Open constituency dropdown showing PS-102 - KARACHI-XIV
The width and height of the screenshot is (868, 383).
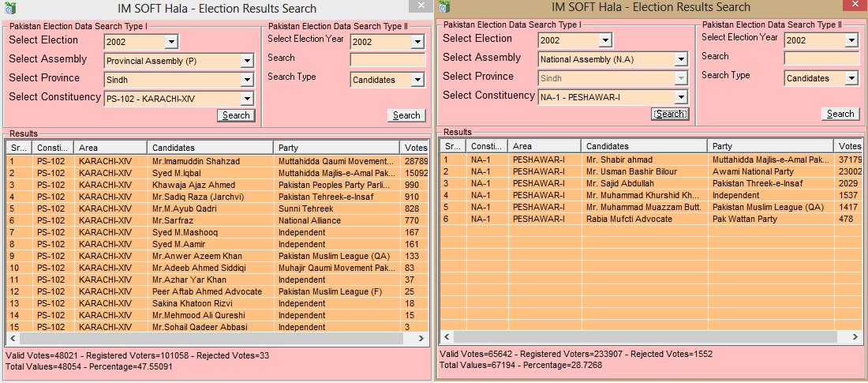pyautogui.click(x=247, y=100)
